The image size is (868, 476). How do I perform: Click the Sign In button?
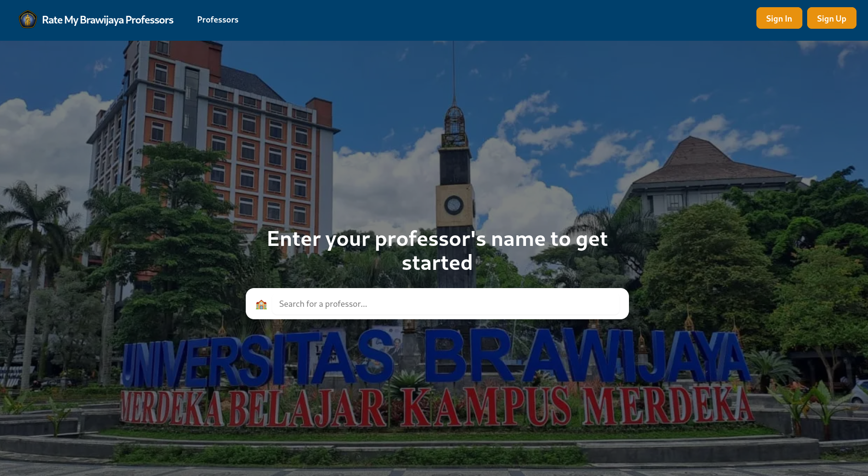pyautogui.click(x=779, y=18)
